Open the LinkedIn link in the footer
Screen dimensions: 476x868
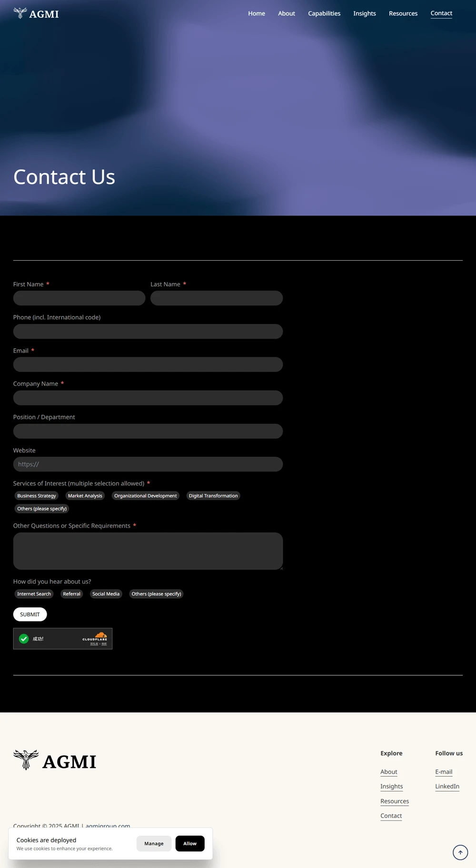(x=447, y=786)
